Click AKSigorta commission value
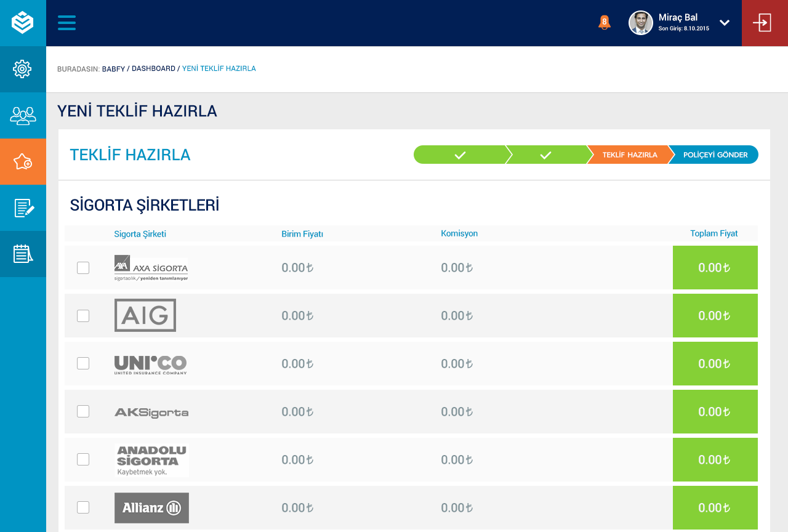The width and height of the screenshot is (788, 532). tap(457, 411)
